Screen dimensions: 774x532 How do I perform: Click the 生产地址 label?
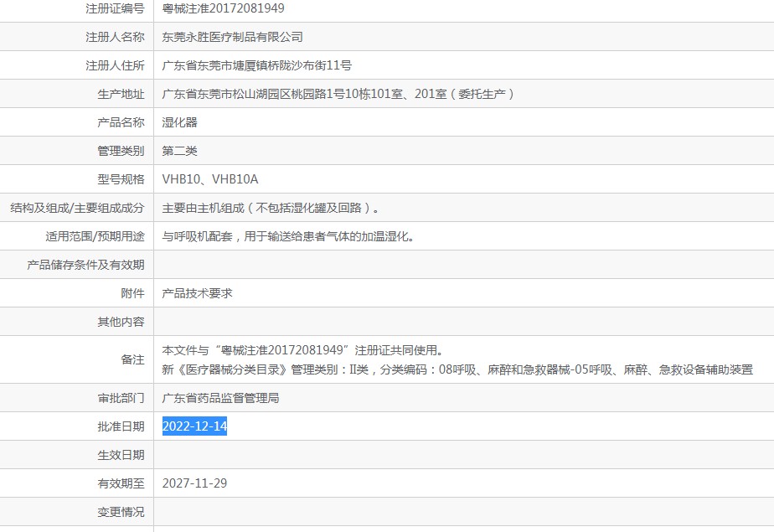[x=121, y=94]
